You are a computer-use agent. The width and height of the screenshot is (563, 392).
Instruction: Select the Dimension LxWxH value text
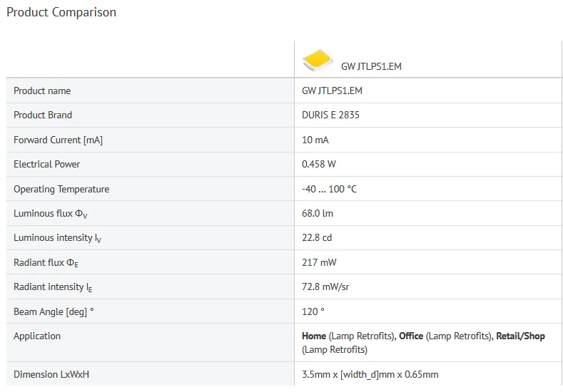click(370, 374)
